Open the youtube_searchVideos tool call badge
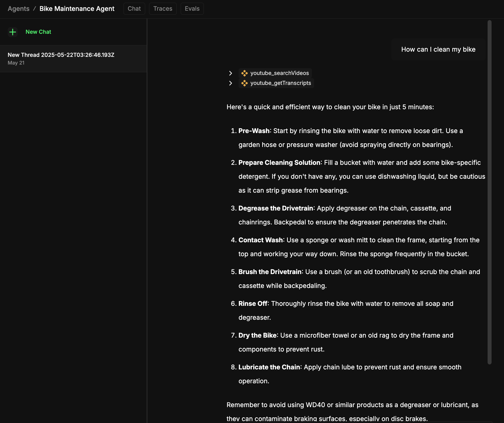Viewport: 504px width, 423px height. tap(275, 73)
